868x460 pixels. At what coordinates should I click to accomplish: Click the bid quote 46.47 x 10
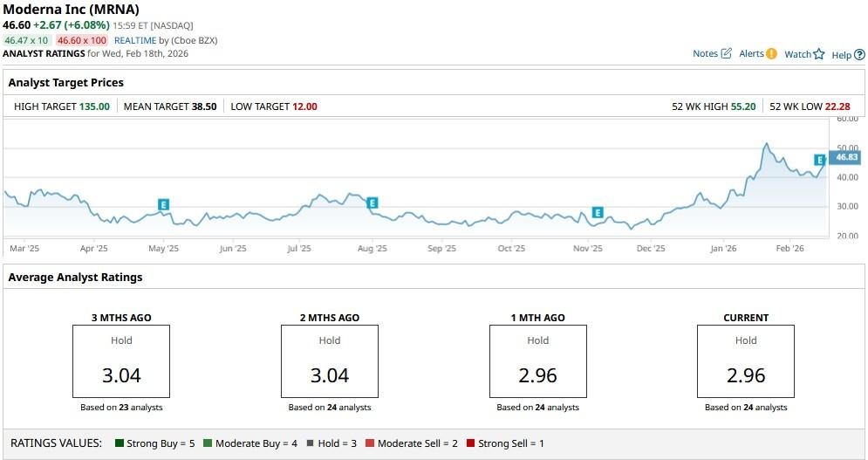click(26, 40)
